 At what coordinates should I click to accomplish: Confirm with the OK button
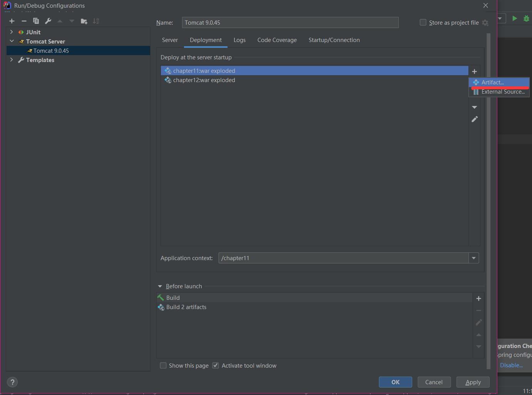(395, 382)
